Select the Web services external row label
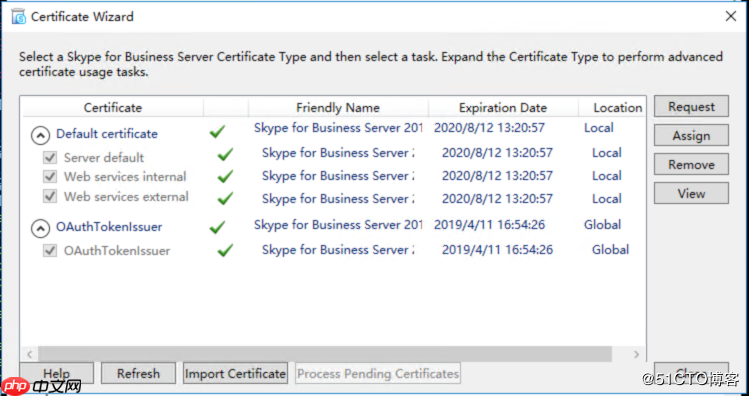The height and width of the screenshot is (396, 749). pos(126,197)
